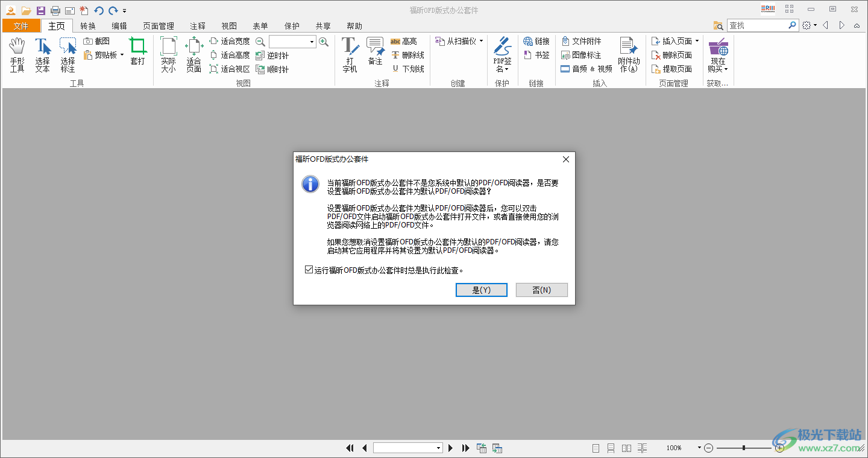The width and height of the screenshot is (868, 458).
Task: Go to the first page in status bar
Action: (350, 448)
